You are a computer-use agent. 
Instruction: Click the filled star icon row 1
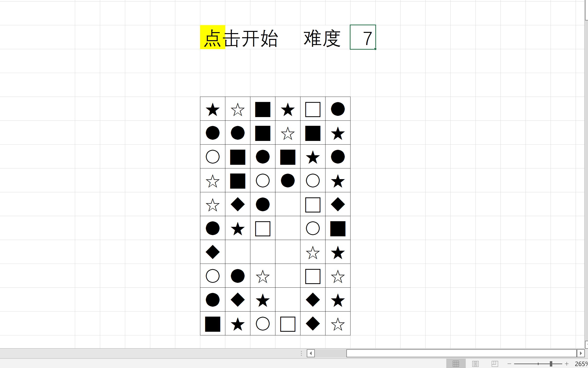coord(212,109)
